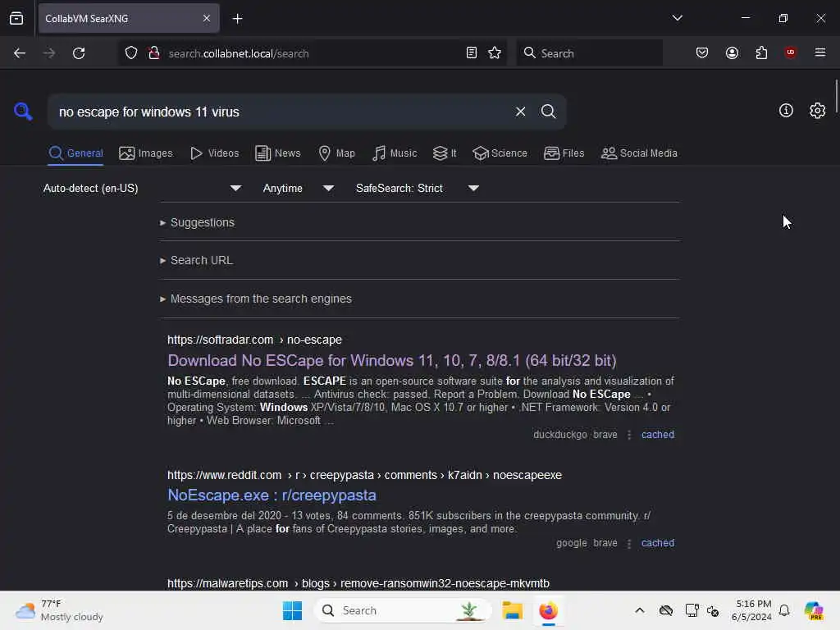Click the malwaretips.com blogs URL
This screenshot has height=630, width=840.
358,583
